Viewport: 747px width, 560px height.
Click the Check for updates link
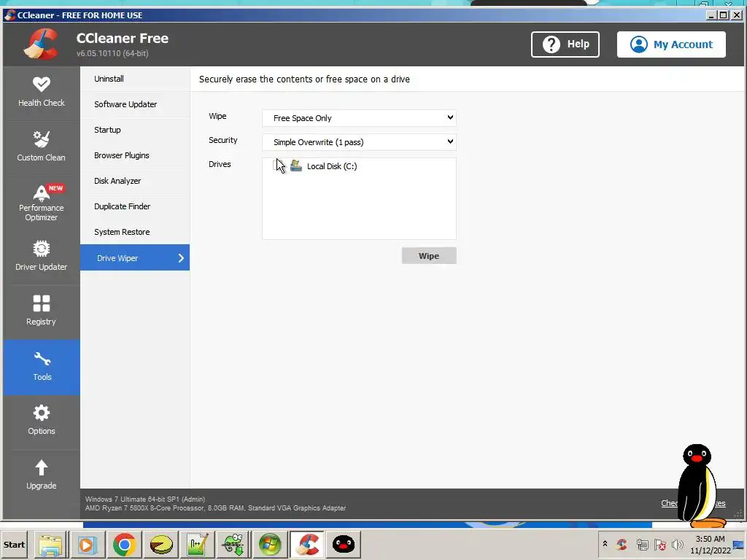coord(693,503)
